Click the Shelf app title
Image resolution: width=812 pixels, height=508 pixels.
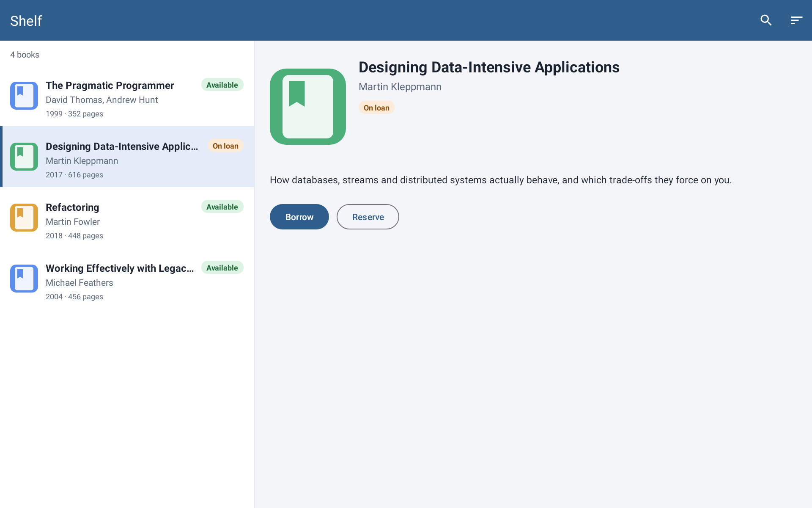click(26, 21)
